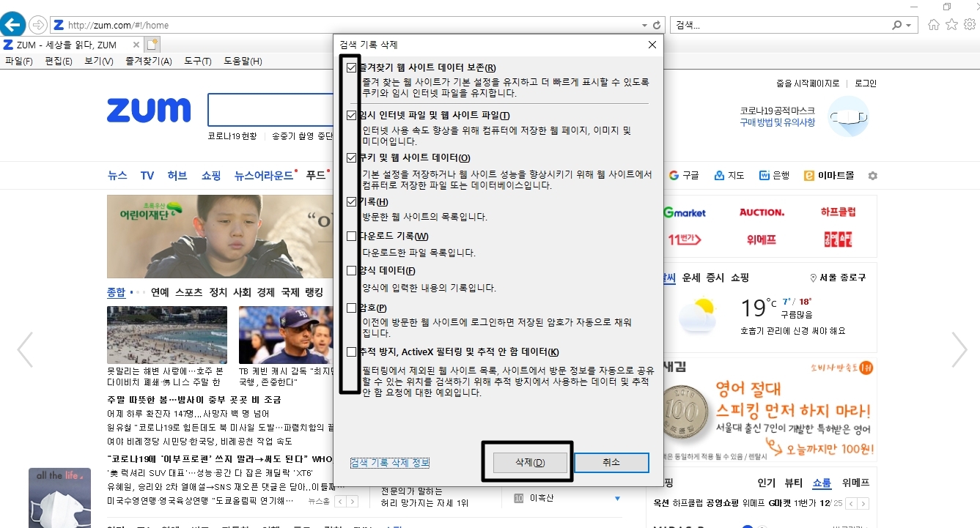Uncheck 임시 인터넷 파일 및 웹 사이트 파일 checkbox
Viewport: 980px width, 528px height.
tap(352, 115)
